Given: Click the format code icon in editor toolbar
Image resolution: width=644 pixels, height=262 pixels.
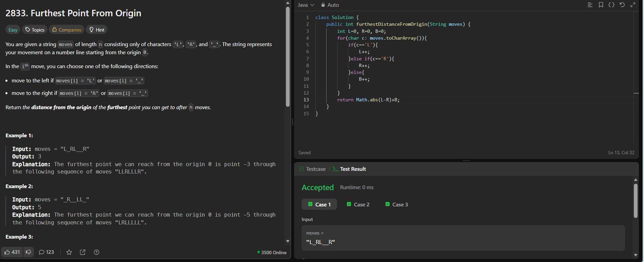Looking at the screenshot, I should click(x=591, y=5).
